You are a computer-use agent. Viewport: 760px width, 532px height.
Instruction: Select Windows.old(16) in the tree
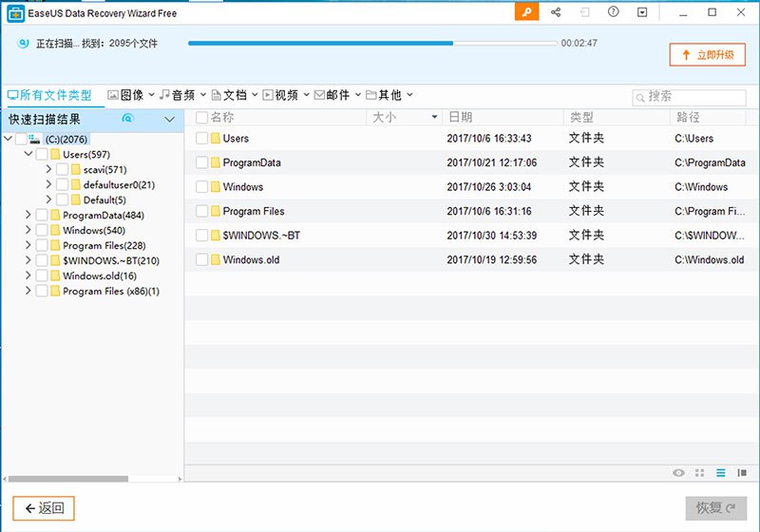pyautogui.click(x=100, y=275)
